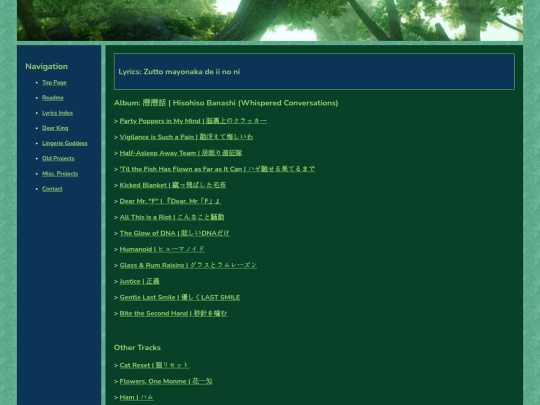Open the Humanoid track link
Viewport: 540px width, 405px height.
coord(162,249)
